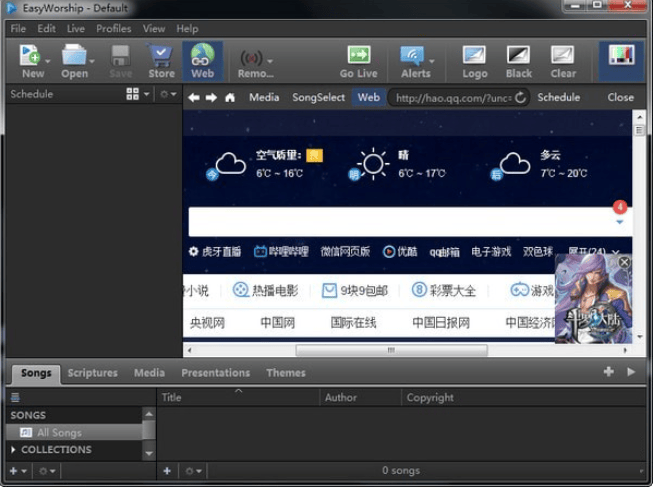Viewport: 656px width, 487px height.
Task: Click the Store toolbar icon
Action: (x=161, y=56)
